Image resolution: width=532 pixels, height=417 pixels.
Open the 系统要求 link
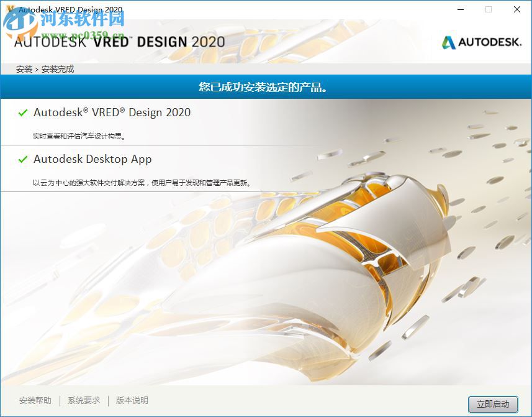(83, 401)
